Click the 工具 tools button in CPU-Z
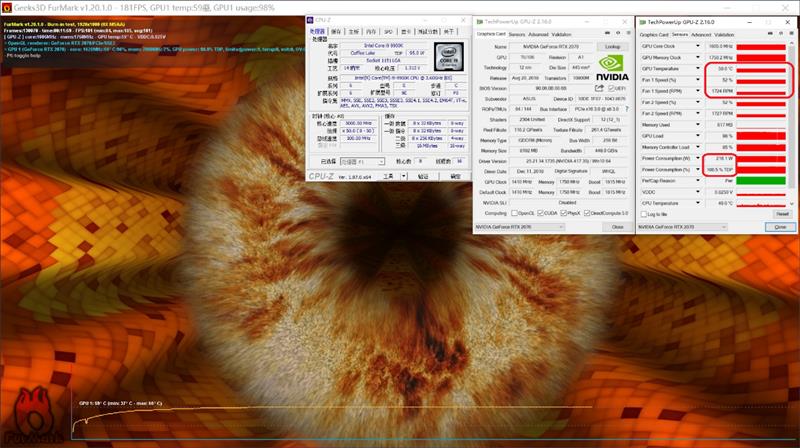The height and width of the screenshot is (448, 800). click(x=389, y=177)
